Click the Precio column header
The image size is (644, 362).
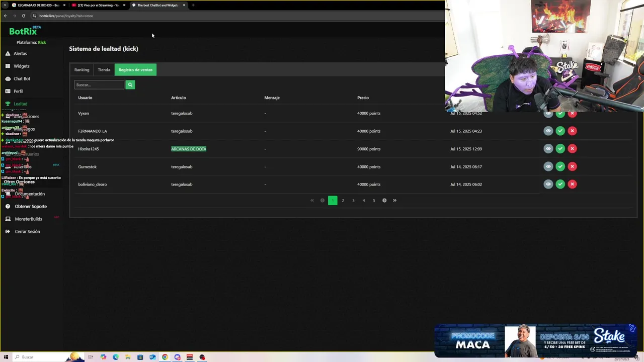[363, 98]
